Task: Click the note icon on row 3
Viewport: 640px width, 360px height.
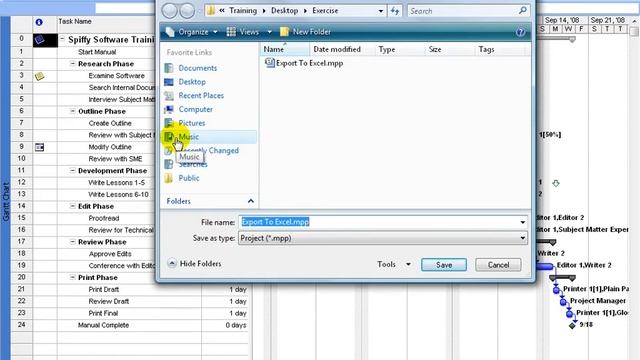Action: 40,76
